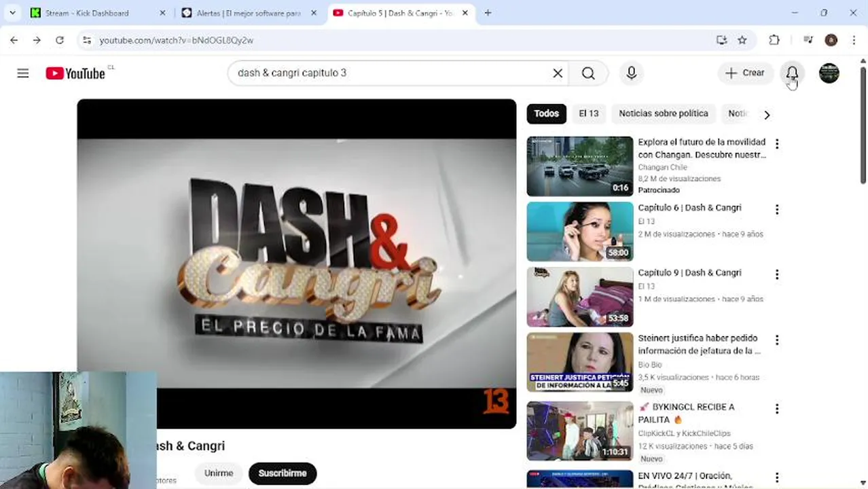Select the Todos filter chip
This screenshot has width=868, height=489.
[546, 113]
